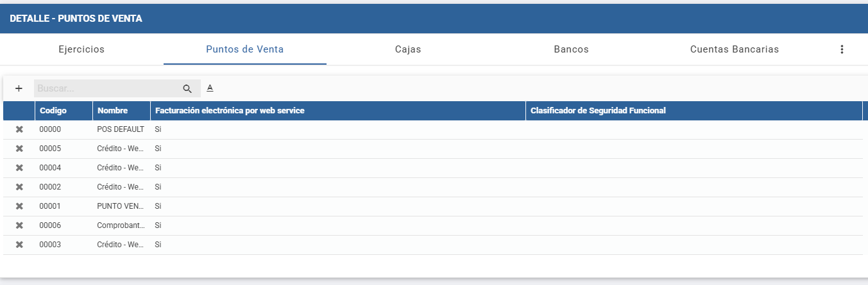Click the X icon for row 00001
Screen dimensions: 868x285
click(19, 206)
